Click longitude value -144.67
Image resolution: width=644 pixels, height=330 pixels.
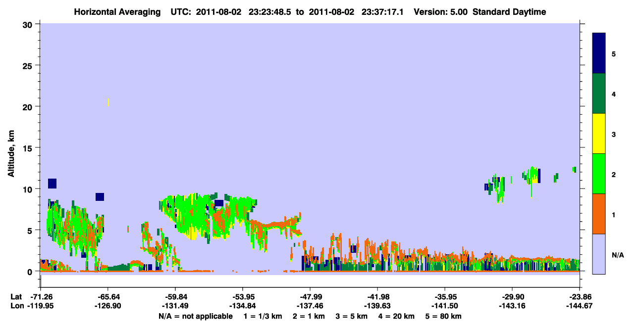click(x=580, y=306)
